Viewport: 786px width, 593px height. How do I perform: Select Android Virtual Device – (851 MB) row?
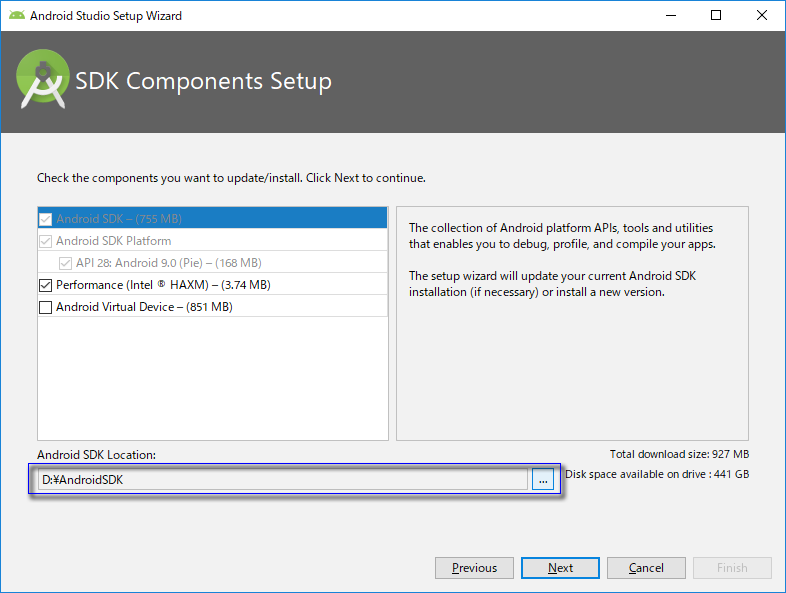[x=213, y=307]
